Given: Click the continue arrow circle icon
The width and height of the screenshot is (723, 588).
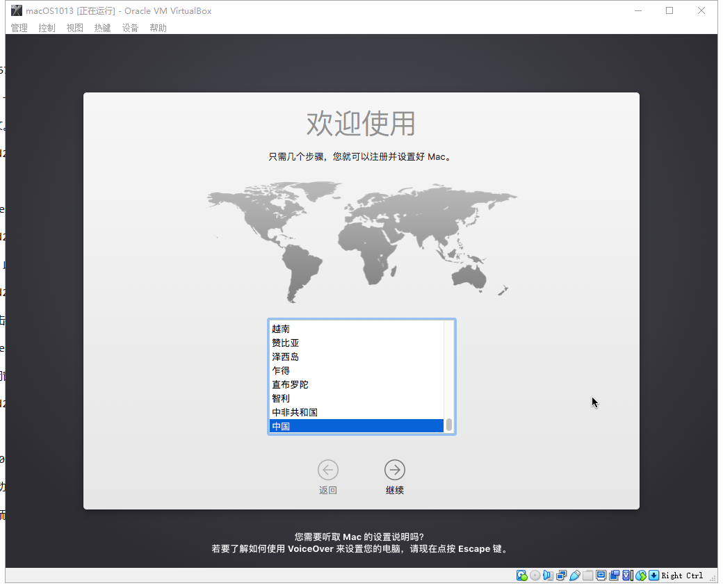Looking at the screenshot, I should coord(395,470).
